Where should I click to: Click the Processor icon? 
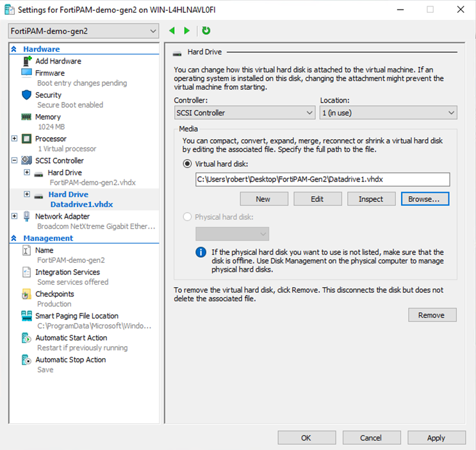click(26, 139)
